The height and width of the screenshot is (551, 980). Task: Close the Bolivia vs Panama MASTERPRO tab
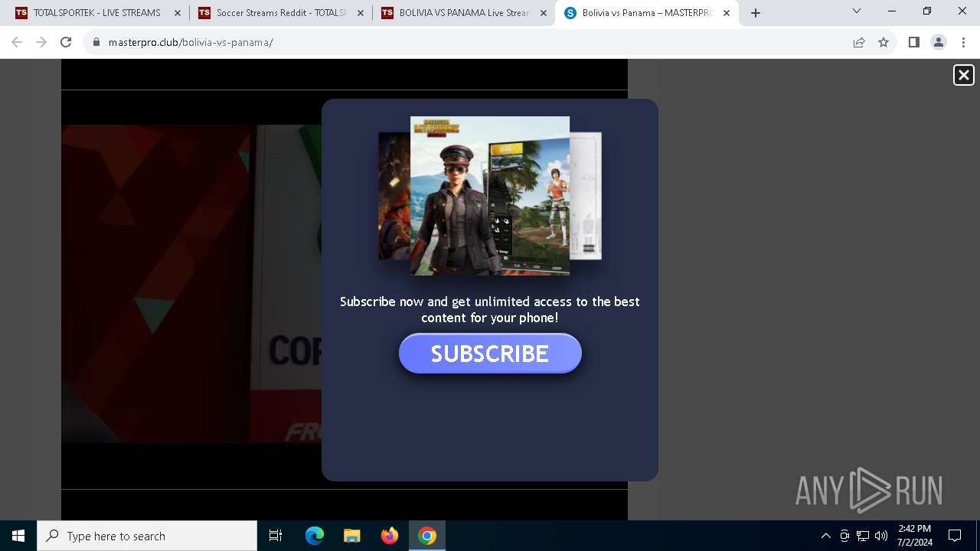pyautogui.click(x=727, y=13)
